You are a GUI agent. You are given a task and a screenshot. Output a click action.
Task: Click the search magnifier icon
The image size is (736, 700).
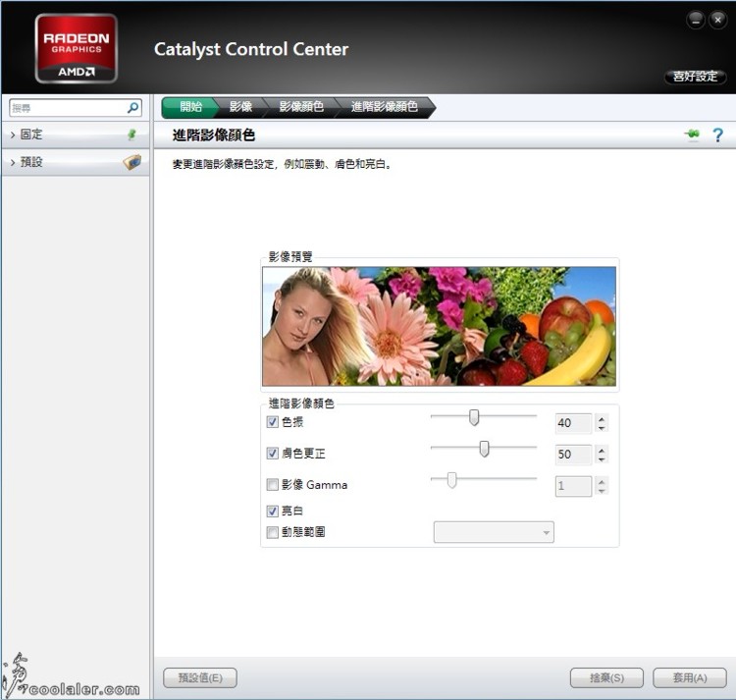point(132,108)
